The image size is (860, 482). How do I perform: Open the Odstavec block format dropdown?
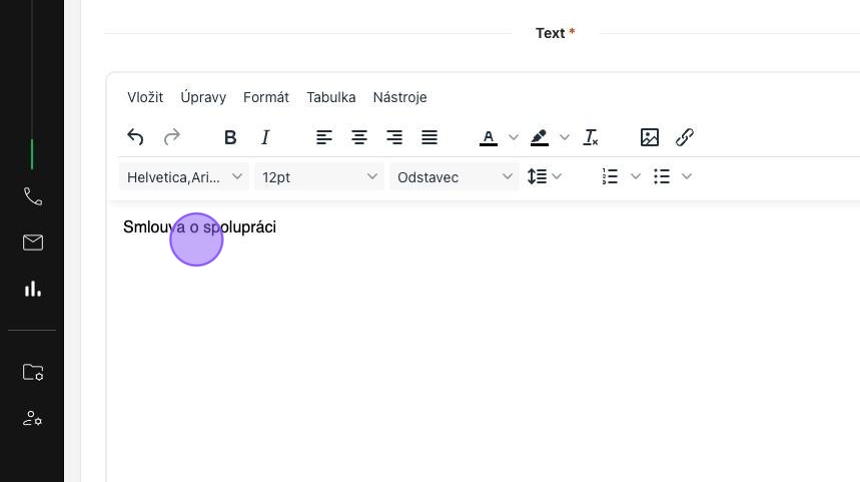[454, 177]
